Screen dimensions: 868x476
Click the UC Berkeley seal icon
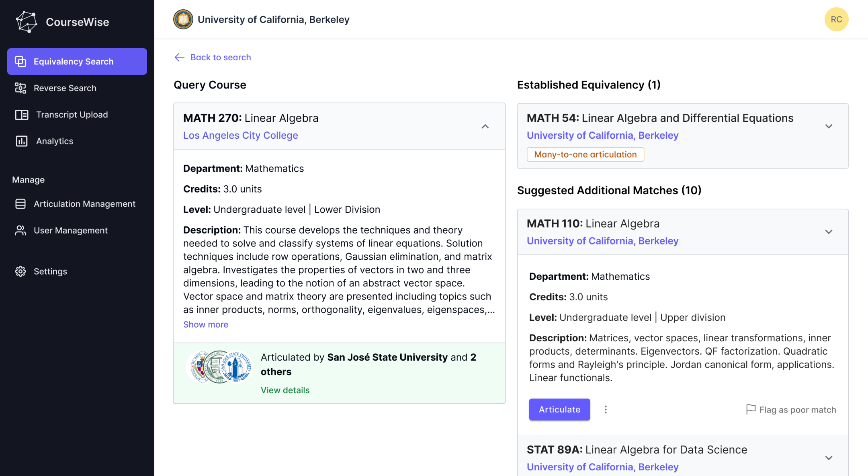point(183,19)
